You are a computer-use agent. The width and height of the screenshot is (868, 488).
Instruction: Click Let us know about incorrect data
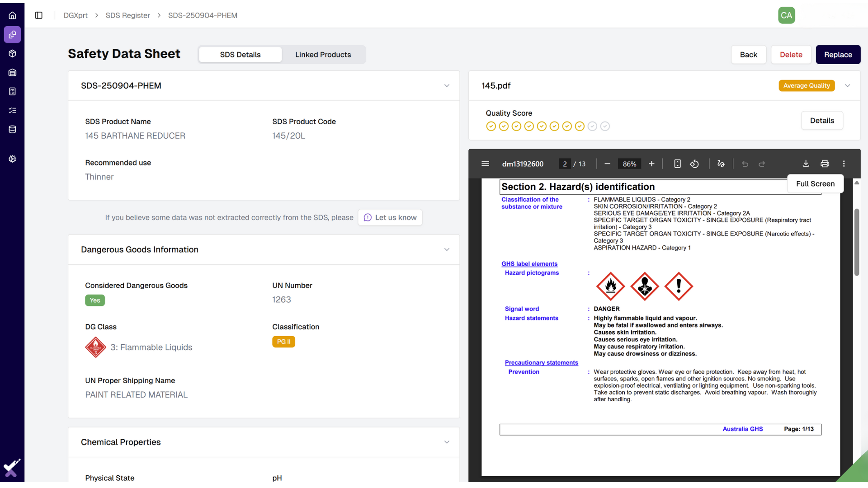[x=390, y=217]
